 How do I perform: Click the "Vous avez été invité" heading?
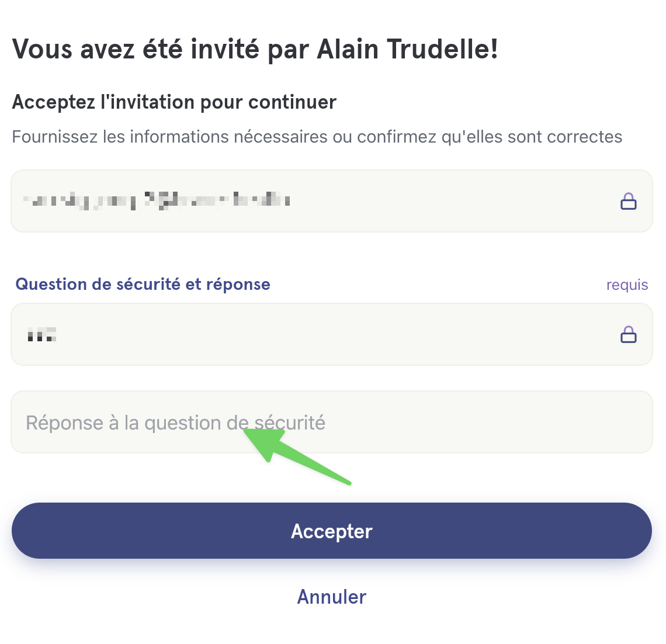tap(255, 49)
